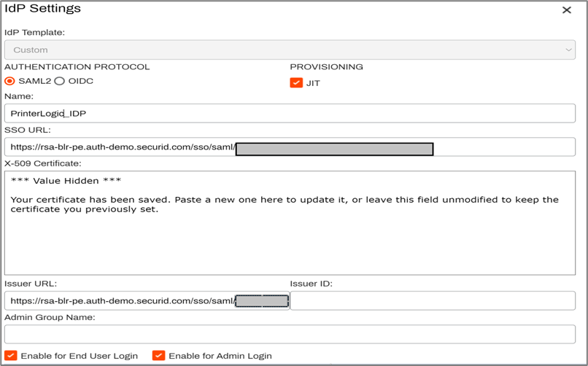Focus the SSO URL input field
The image size is (588, 366).
(x=120, y=147)
